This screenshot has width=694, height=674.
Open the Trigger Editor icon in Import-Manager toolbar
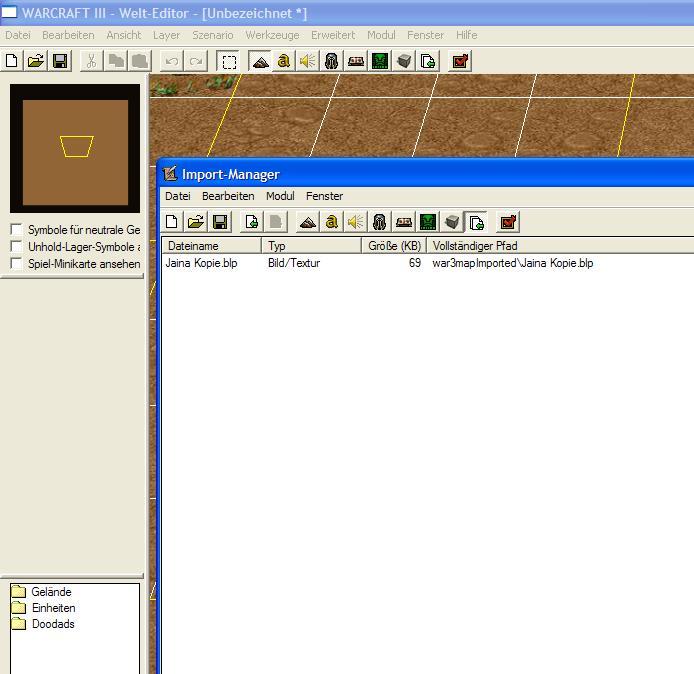tap(332, 222)
